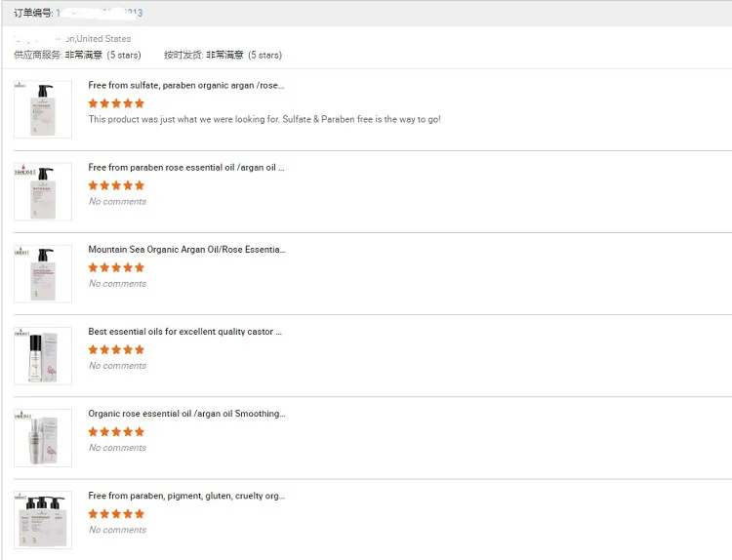The height and width of the screenshot is (560, 732).
Task: Click stars below Mountain Sea Organic Argan Oil title
Action: tap(116, 267)
